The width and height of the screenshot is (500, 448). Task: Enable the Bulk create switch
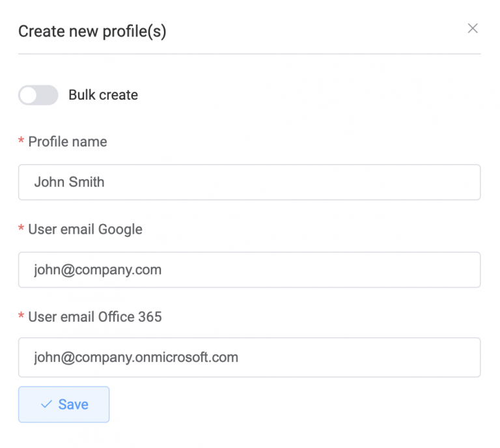pyautogui.click(x=38, y=95)
